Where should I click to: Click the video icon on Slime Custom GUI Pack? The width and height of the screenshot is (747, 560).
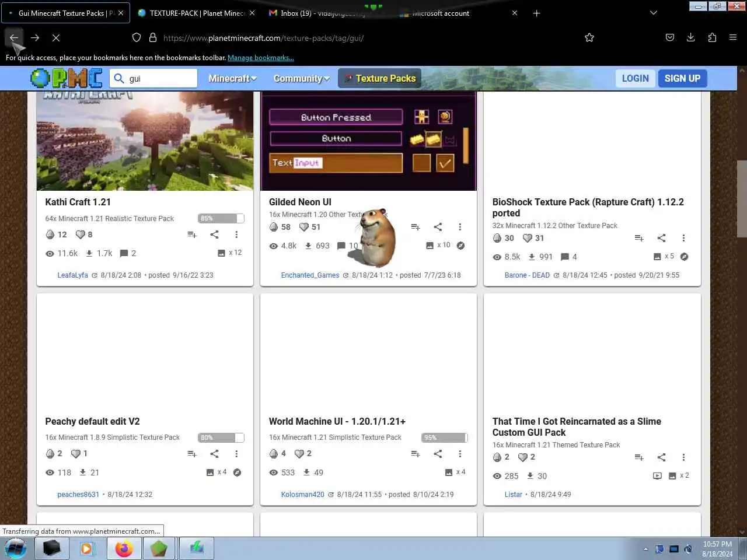click(657, 476)
